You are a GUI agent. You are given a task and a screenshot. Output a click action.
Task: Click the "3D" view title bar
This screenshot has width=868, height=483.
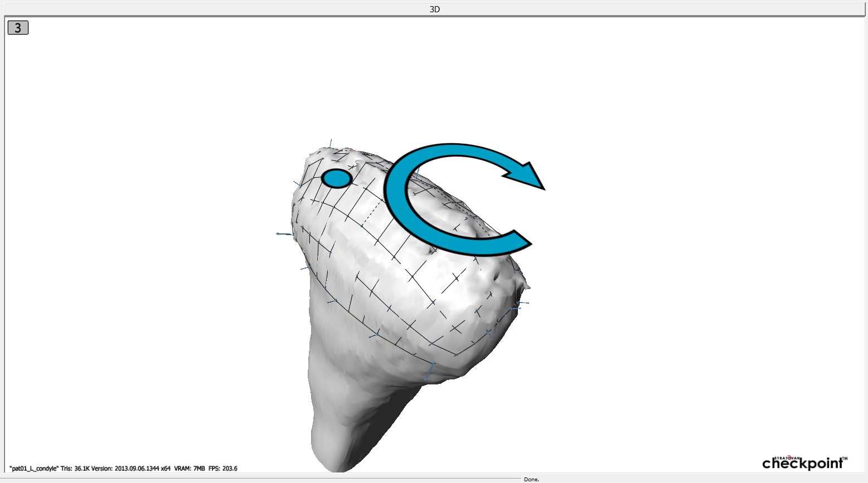[x=434, y=9]
